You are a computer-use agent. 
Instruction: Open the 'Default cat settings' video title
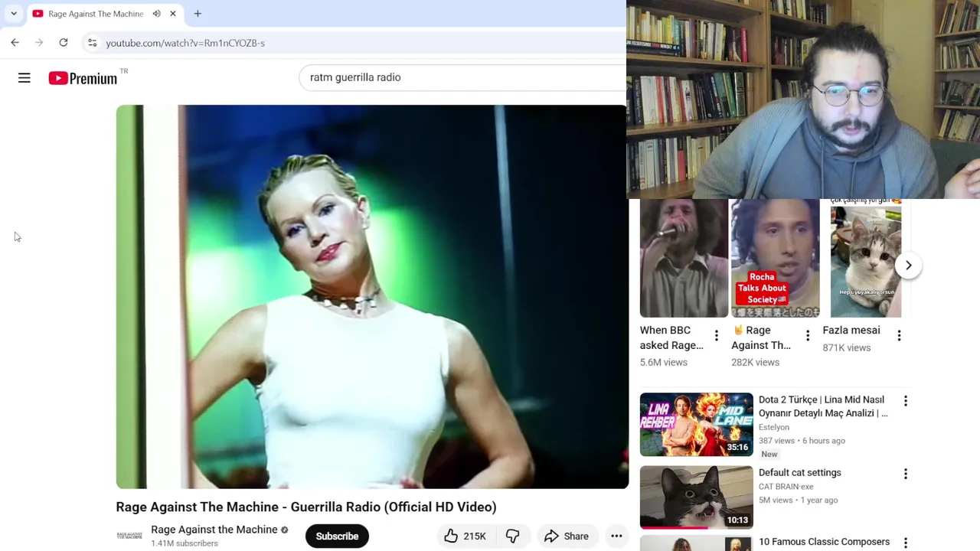pos(800,473)
